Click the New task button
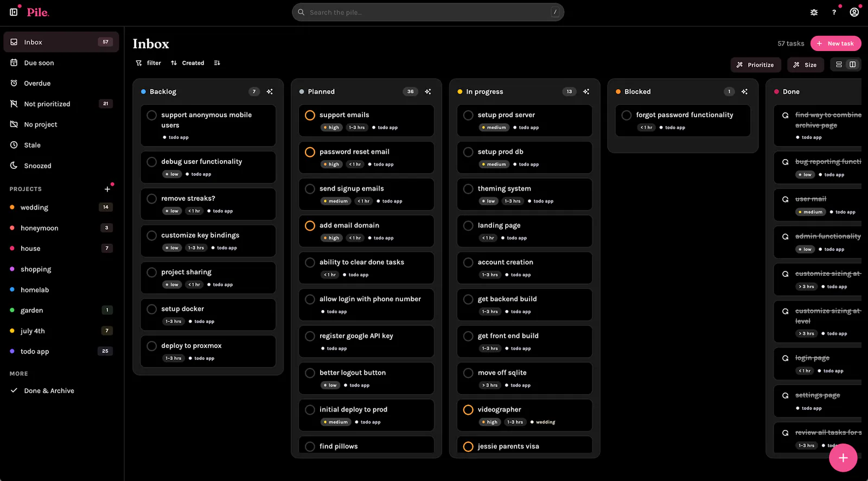This screenshot has height=481, width=868. (x=836, y=43)
